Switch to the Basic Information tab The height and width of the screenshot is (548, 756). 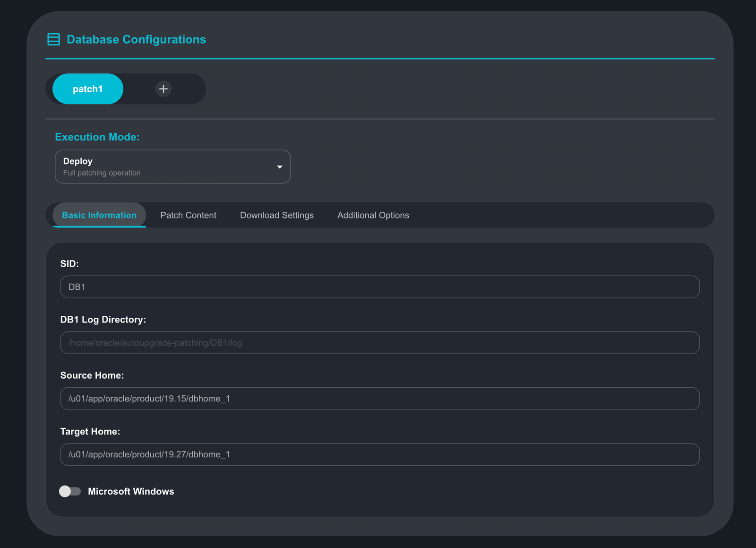[x=99, y=215]
